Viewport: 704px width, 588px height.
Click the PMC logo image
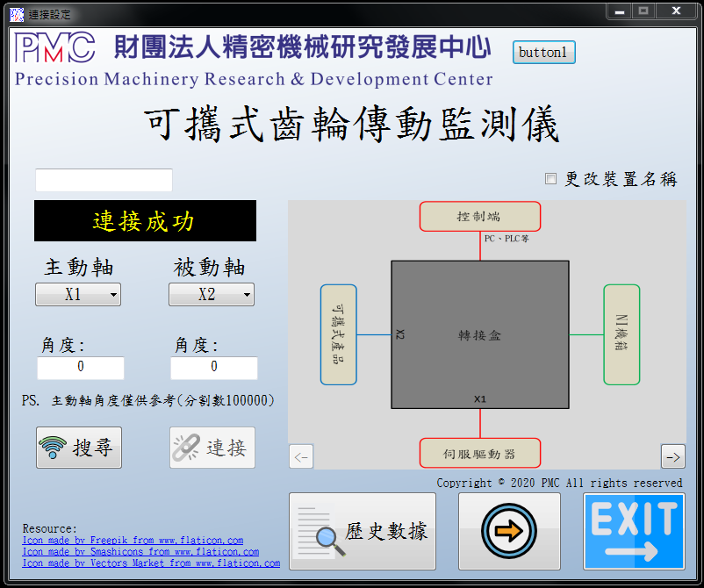point(54,47)
